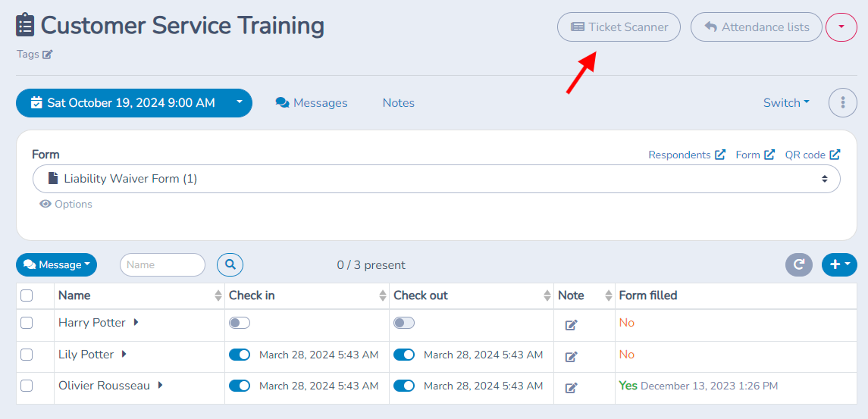Focus the Name search field

[163, 264]
